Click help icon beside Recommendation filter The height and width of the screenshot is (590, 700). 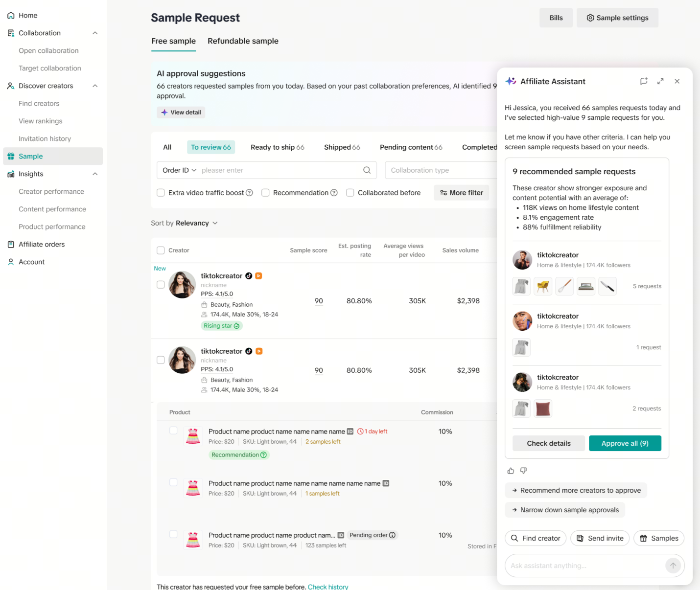pyautogui.click(x=334, y=193)
